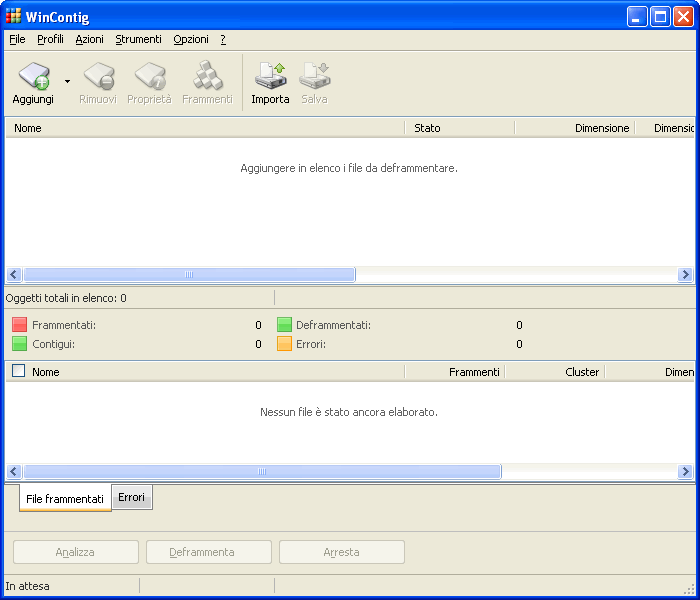Sort upper list by Nome column
This screenshot has height=600, width=700.
coord(205,128)
